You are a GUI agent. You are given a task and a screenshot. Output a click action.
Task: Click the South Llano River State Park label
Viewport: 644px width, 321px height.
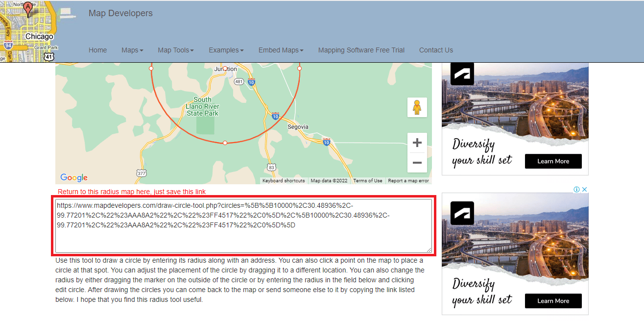pyautogui.click(x=202, y=106)
